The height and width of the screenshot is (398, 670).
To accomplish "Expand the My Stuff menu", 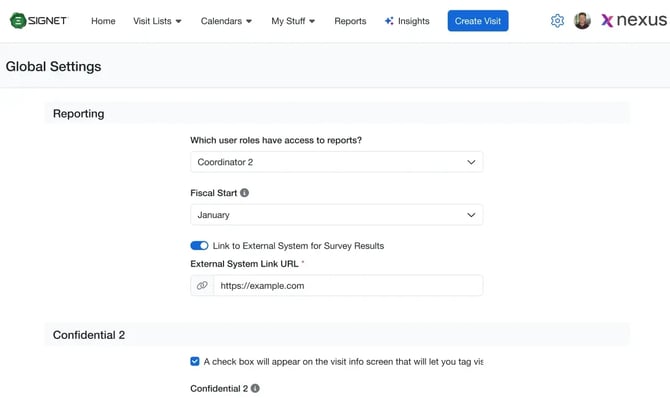I will point(293,21).
